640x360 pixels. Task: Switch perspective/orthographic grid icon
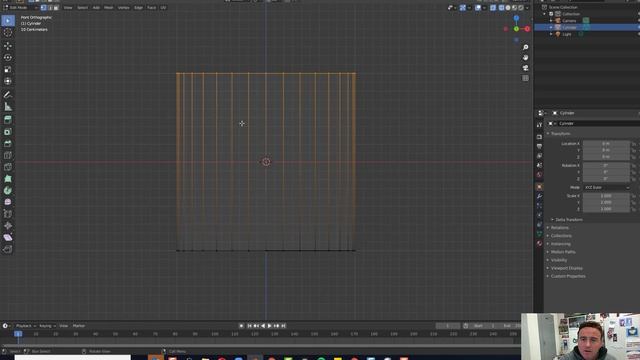pos(525,78)
